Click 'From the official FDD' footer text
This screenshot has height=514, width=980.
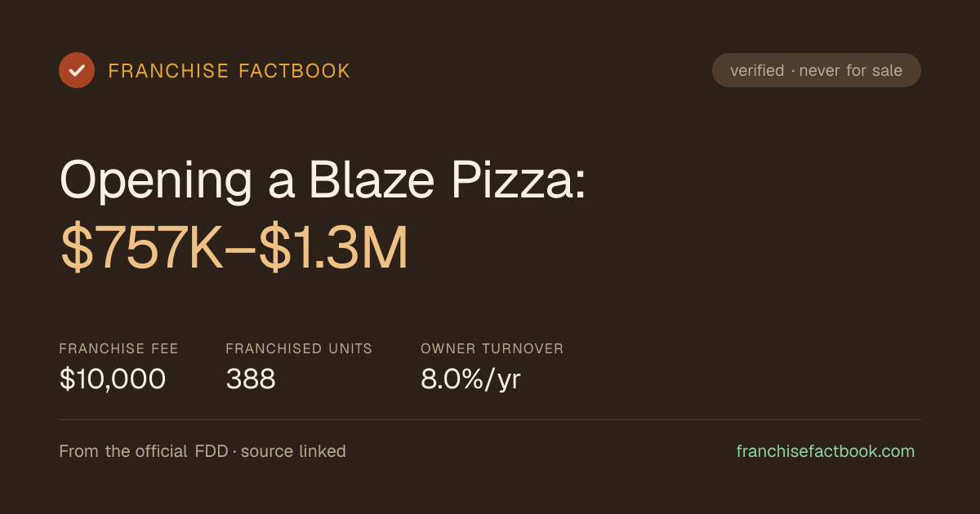point(144,451)
